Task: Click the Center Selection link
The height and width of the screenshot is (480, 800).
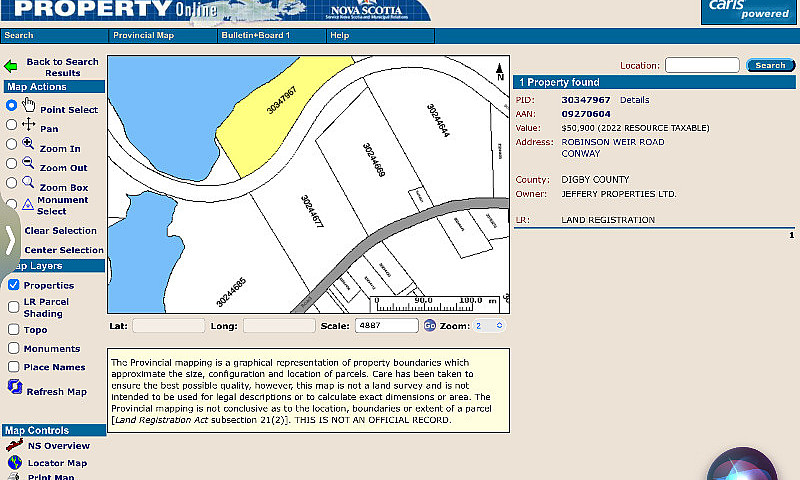Action: click(64, 250)
